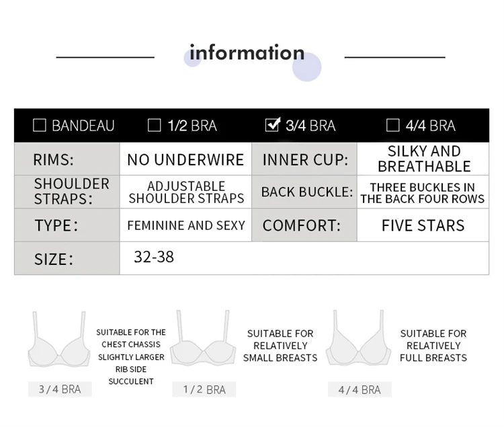The width and height of the screenshot is (504, 427).
Task: Select the 4/4 BRA checkbox
Action: click(x=393, y=125)
